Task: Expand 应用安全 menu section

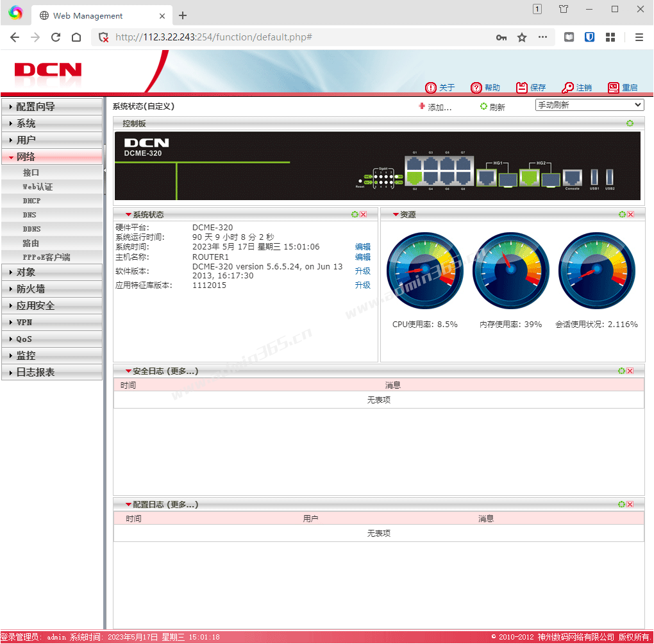Action: pyautogui.click(x=52, y=305)
